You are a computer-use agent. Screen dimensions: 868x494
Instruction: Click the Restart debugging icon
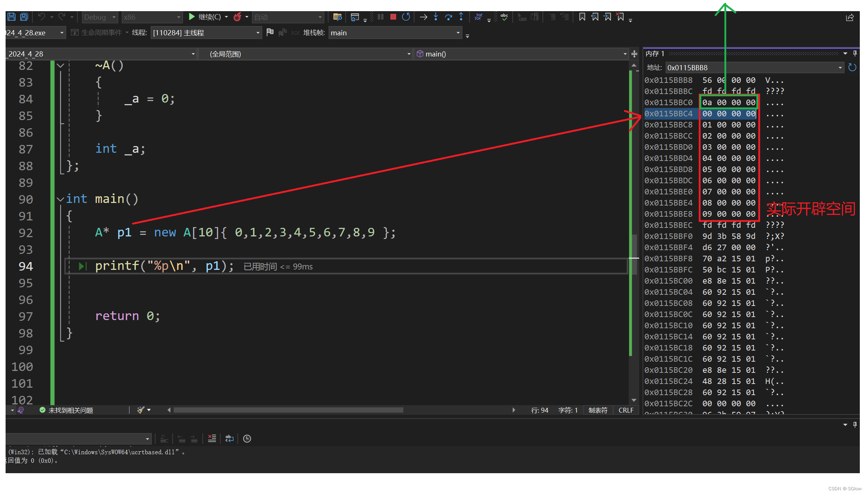click(x=406, y=17)
